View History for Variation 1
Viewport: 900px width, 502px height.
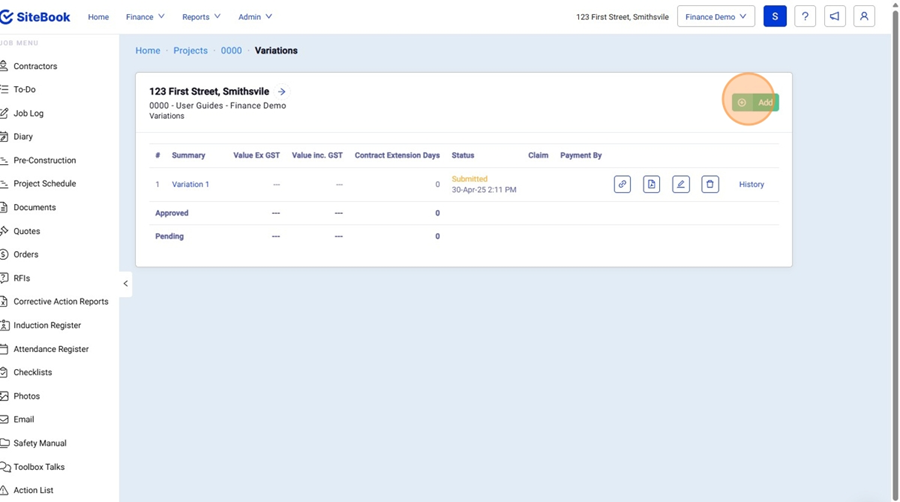point(751,184)
